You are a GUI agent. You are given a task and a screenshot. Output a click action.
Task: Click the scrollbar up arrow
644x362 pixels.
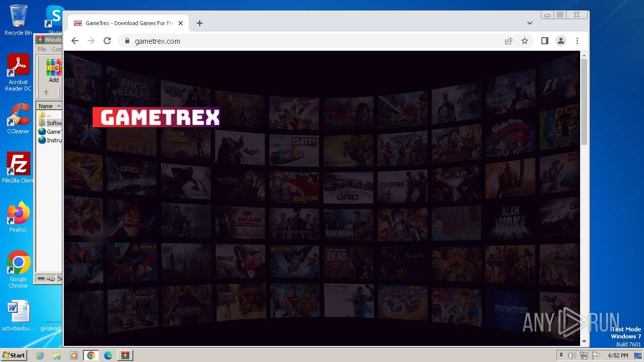click(x=584, y=54)
